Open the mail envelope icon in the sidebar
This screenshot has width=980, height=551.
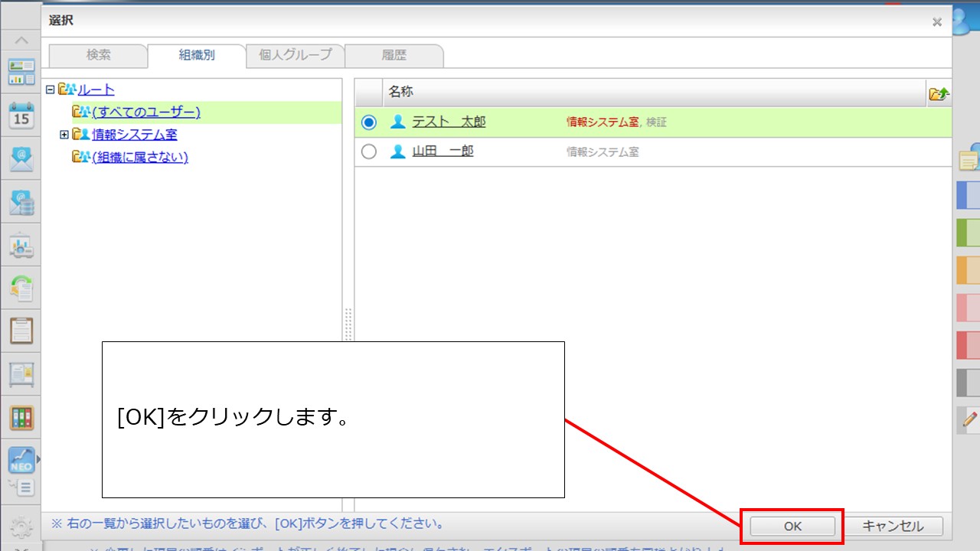21,159
